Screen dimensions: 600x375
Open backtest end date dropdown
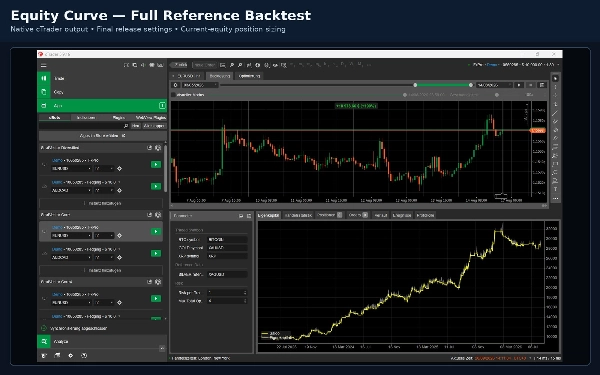493,85
